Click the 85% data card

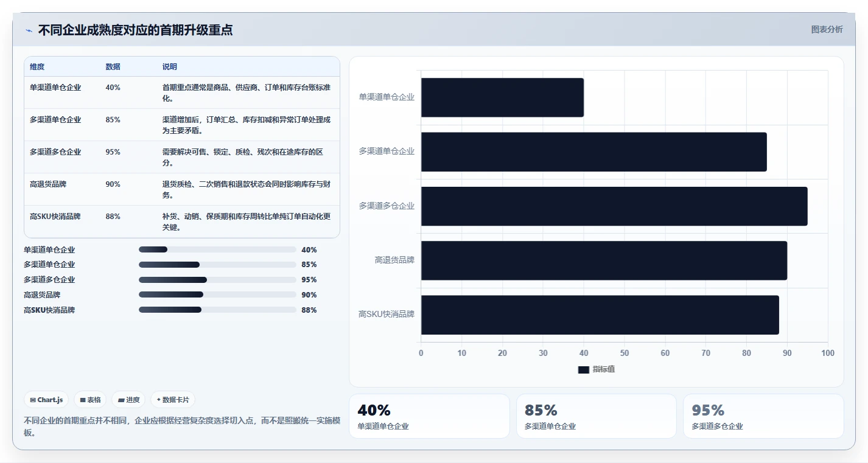pos(596,416)
